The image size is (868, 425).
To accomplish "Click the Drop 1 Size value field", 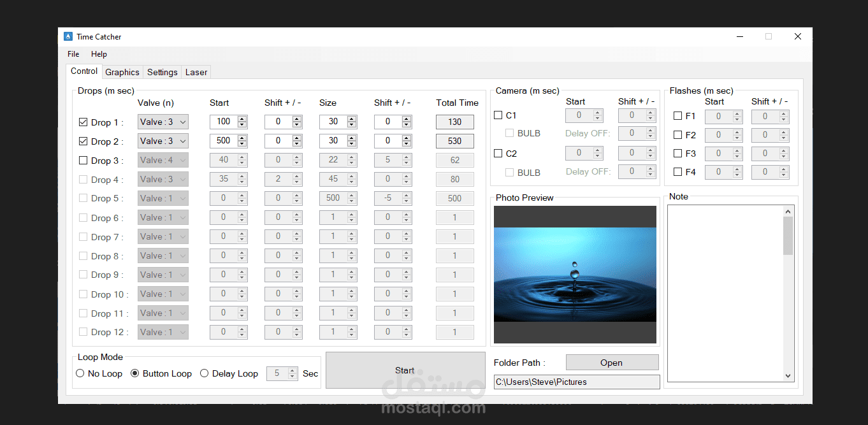I will tap(333, 122).
